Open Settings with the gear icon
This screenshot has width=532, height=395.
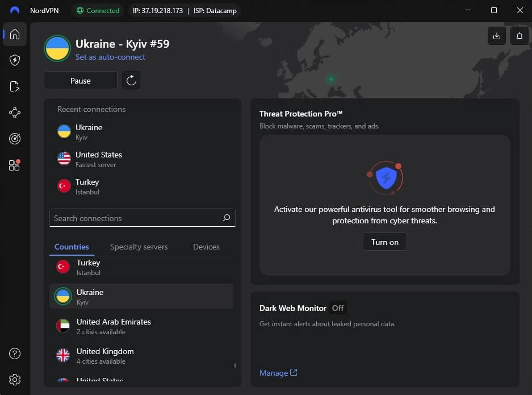point(14,380)
